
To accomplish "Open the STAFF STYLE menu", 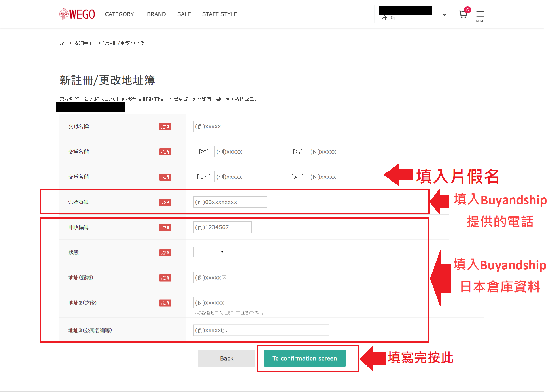I will pyautogui.click(x=220, y=14).
